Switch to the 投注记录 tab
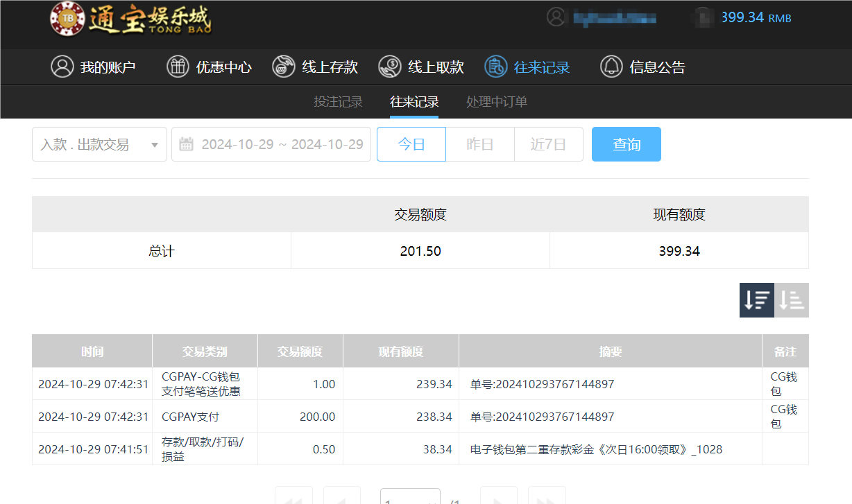Viewport: 852px width, 504px height. 338,101
